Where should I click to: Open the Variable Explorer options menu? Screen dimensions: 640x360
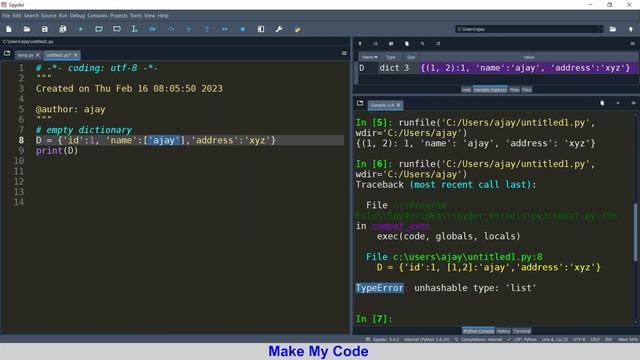click(x=633, y=44)
